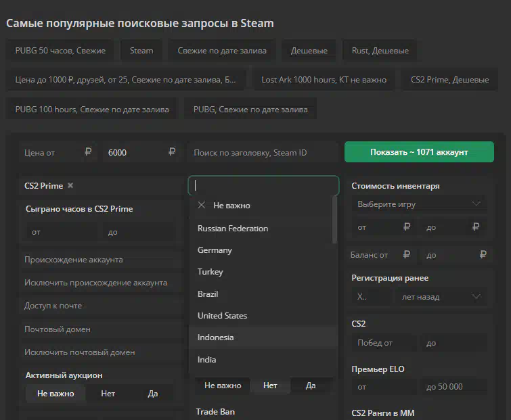The height and width of the screenshot is (420, 511).
Task: Open the Rust, Дешевые query tag
Action: [380, 51]
